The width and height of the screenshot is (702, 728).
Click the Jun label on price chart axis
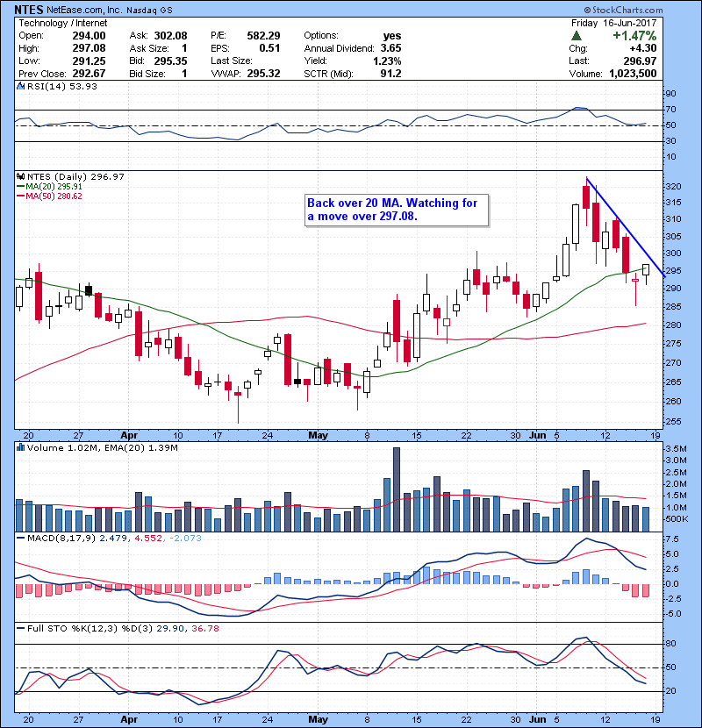[538, 436]
